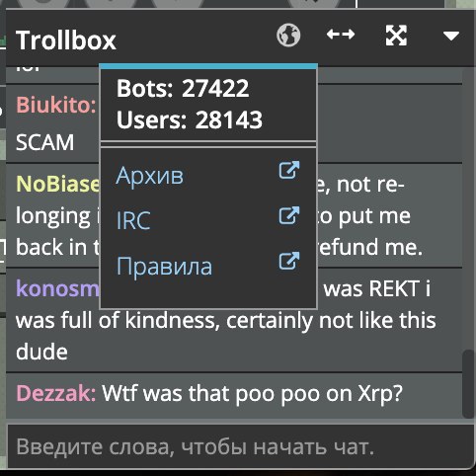Click the Users count text
The width and height of the screenshot is (476, 476).
pyautogui.click(x=190, y=119)
